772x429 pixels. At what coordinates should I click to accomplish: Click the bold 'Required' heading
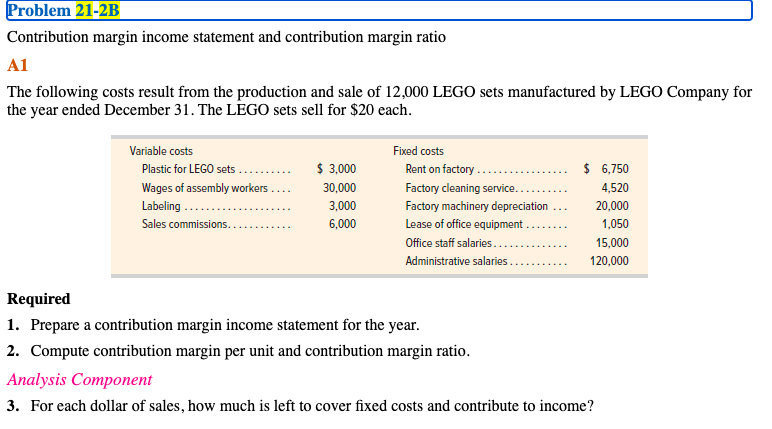(x=38, y=299)
